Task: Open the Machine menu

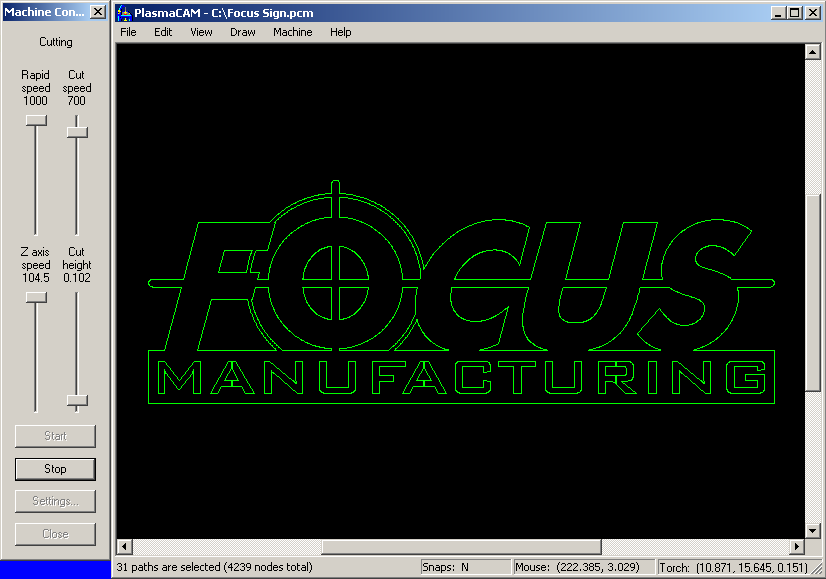Action: click(x=292, y=32)
